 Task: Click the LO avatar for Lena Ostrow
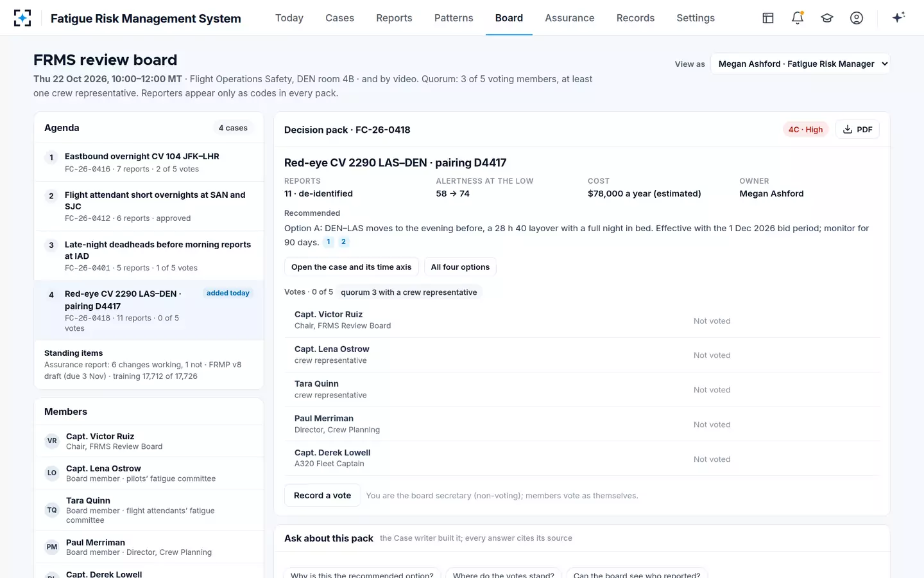(52, 473)
